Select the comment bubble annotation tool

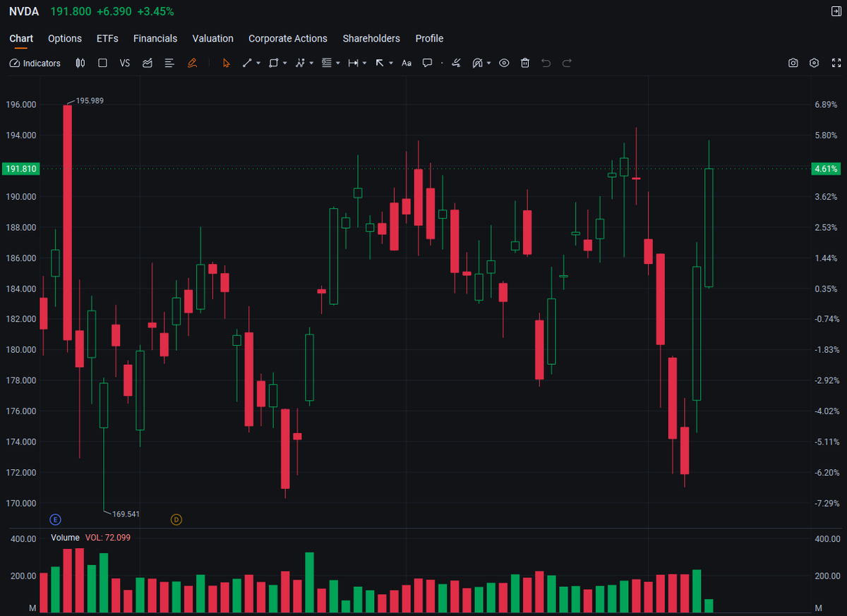coord(427,63)
